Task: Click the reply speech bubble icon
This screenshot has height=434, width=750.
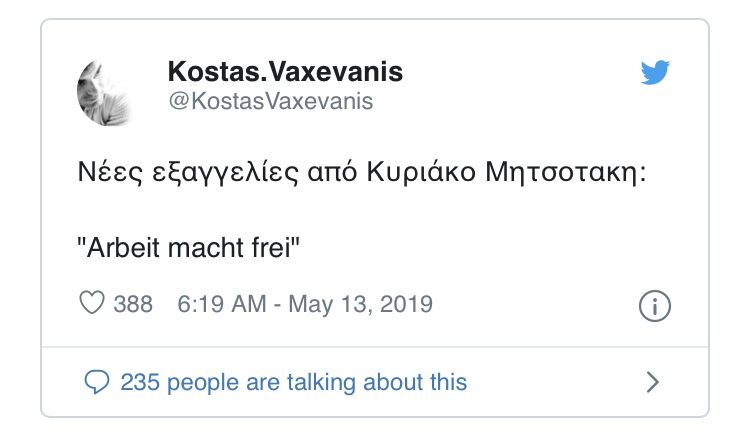Action: pos(97,381)
